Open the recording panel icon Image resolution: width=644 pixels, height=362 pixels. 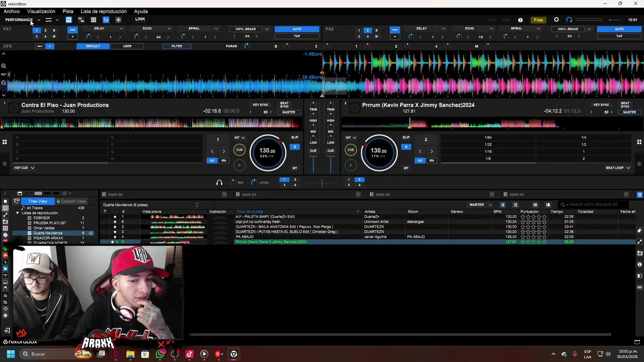pyautogui.click(x=118, y=20)
